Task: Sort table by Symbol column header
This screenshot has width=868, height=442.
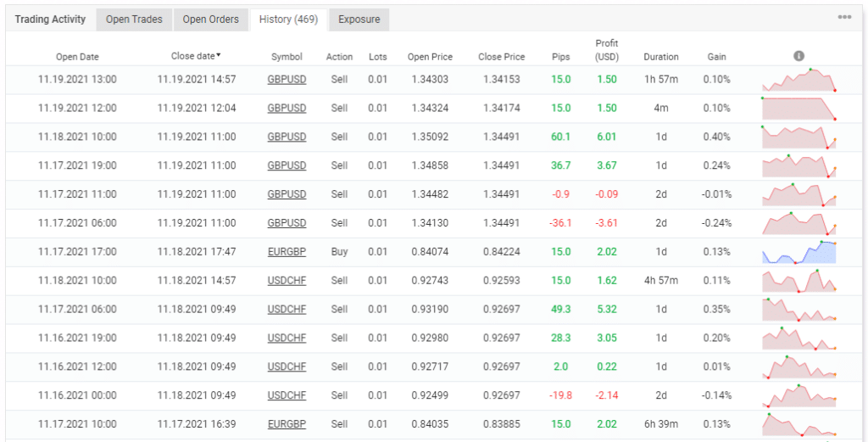Action: tap(287, 57)
